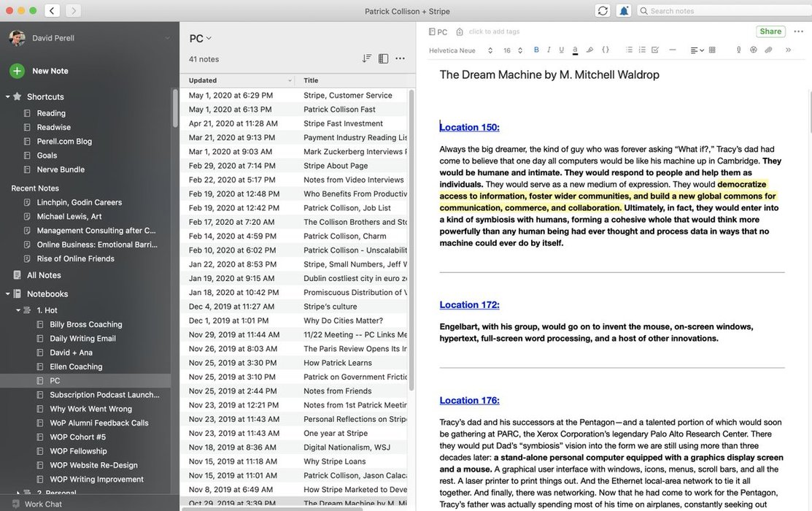The height and width of the screenshot is (511, 812).
Task: Open note list sort options
Action: (366, 59)
